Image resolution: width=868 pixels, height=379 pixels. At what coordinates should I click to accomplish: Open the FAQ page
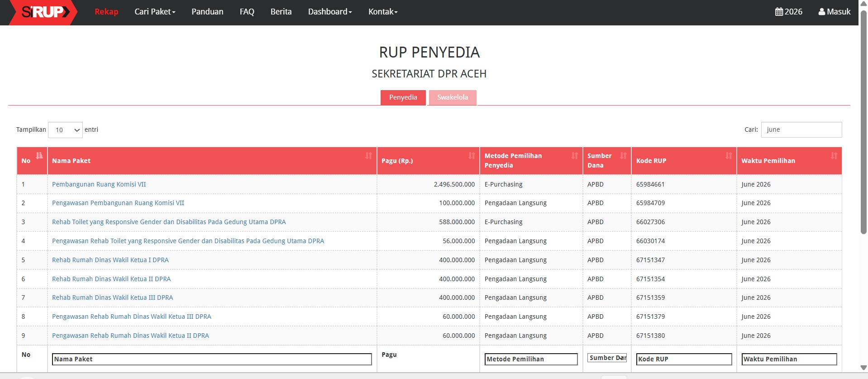pyautogui.click(x=247, y=12)
